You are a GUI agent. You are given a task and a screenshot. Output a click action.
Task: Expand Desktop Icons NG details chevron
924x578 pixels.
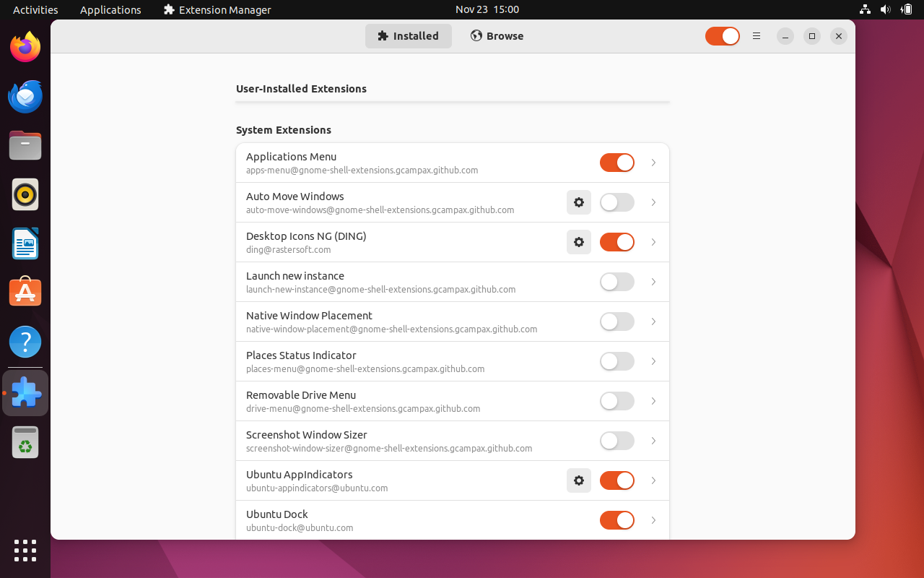click(653, 242)
